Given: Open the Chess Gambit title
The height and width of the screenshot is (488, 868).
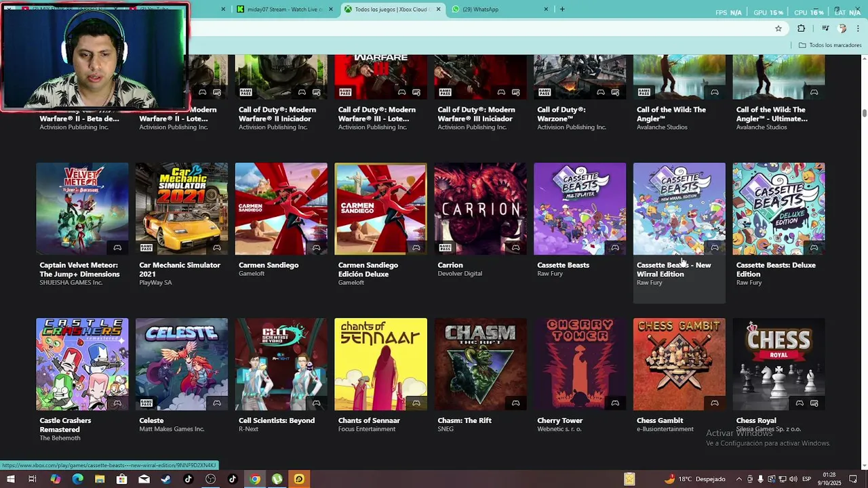Looking at the screenshot, I should [660, 420].
